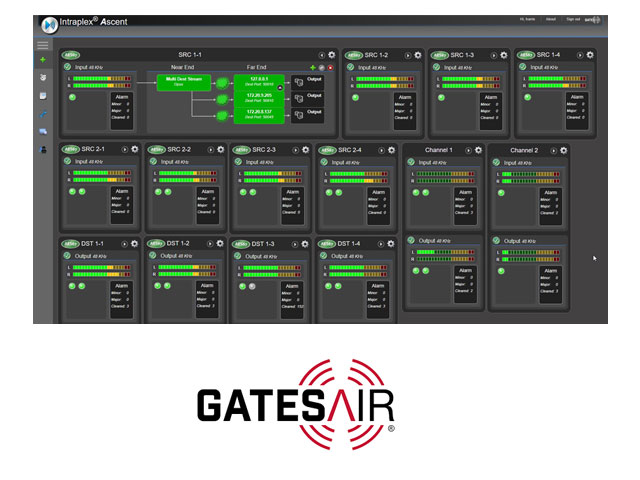This screenshot has width=640, height=480.
Task: Click the Far End heading in SRC 1-1
Action: click(256, 67)
